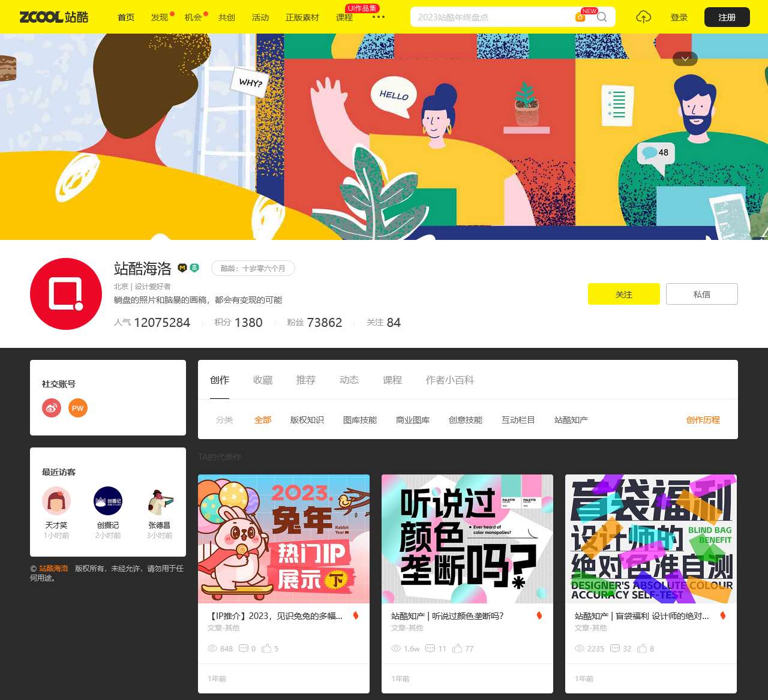Screen dimensions: 768x700
Task: Filter by 创意技能 category
Action: pos(466,420)
